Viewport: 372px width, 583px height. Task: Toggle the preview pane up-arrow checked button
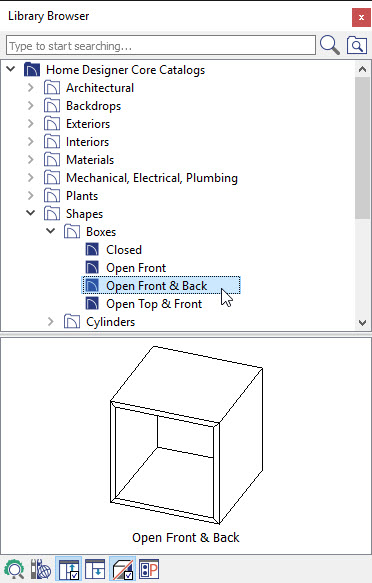[x=68, y=569]
